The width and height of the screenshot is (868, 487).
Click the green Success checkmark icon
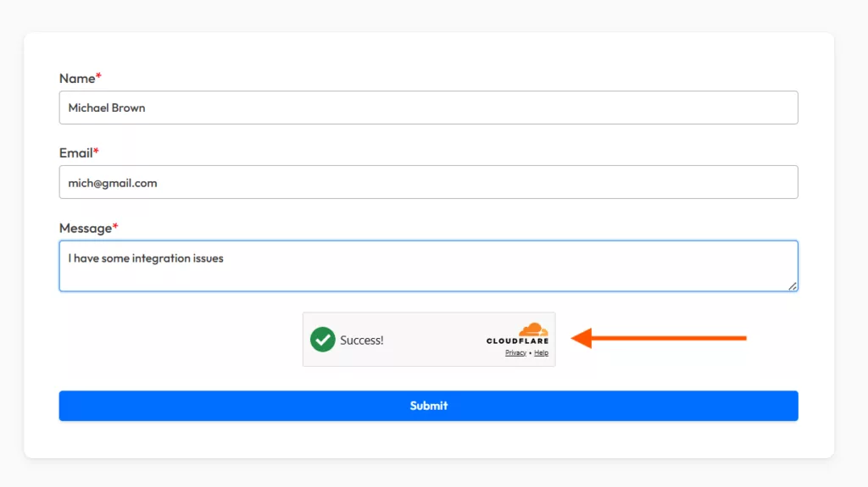tap(323, 340)
